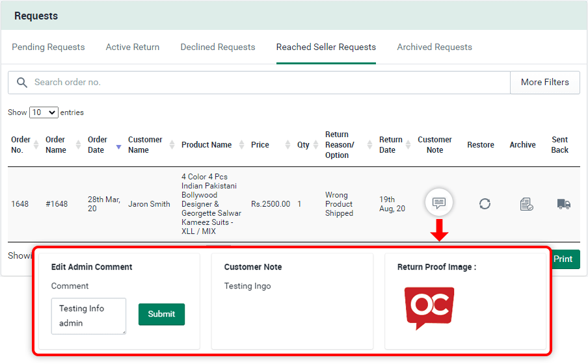
Task: Click the Archive document icon
Action: [x=526, y=204]
